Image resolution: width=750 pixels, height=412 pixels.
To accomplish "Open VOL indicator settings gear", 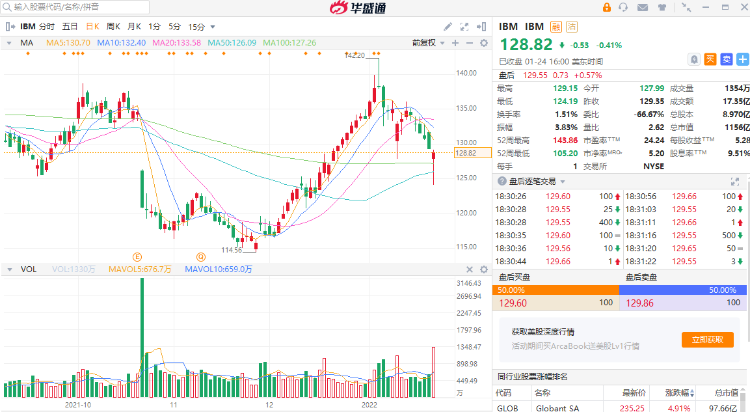I will click(484, 269).
